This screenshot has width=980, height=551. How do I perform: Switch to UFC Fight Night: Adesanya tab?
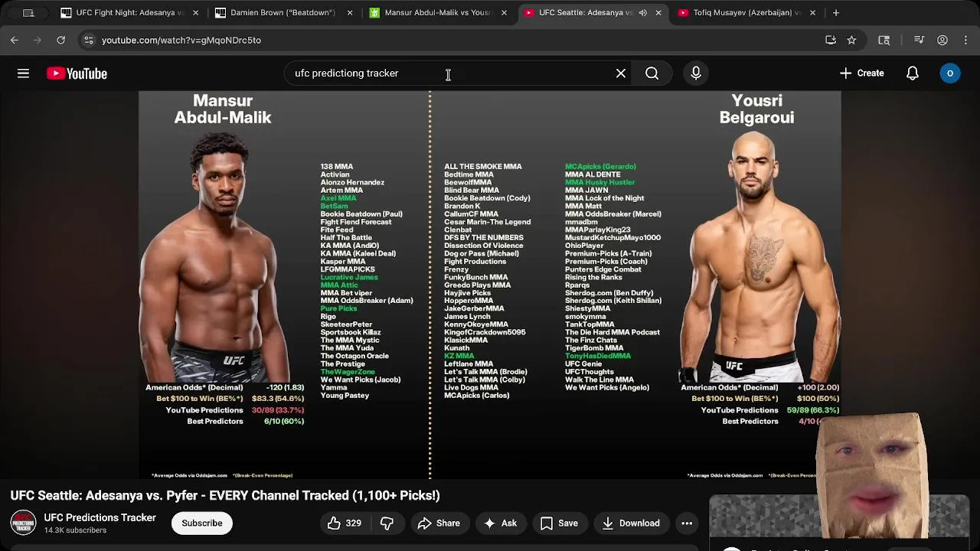coord(130,13)
